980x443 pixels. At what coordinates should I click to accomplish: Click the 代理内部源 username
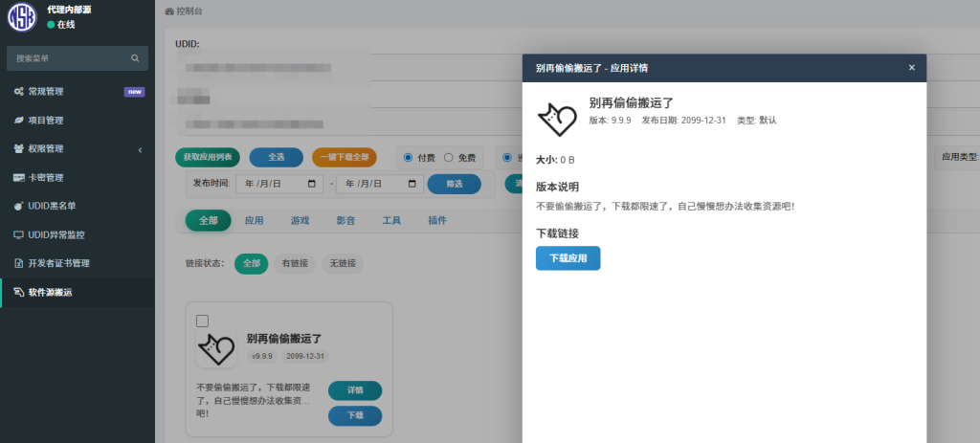tap(68, 10)
